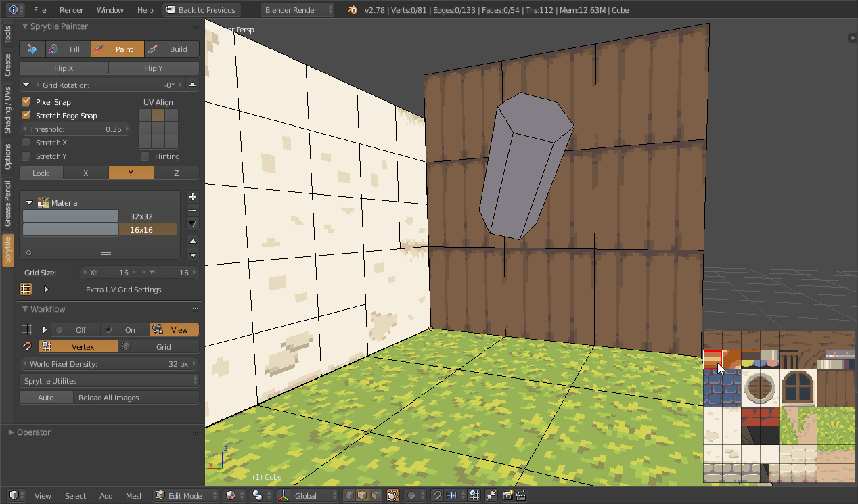The width and height of the screenshot is (858, 504).
Task: Click the grid display icon in Workflow panel
Action: click(27, 329)
